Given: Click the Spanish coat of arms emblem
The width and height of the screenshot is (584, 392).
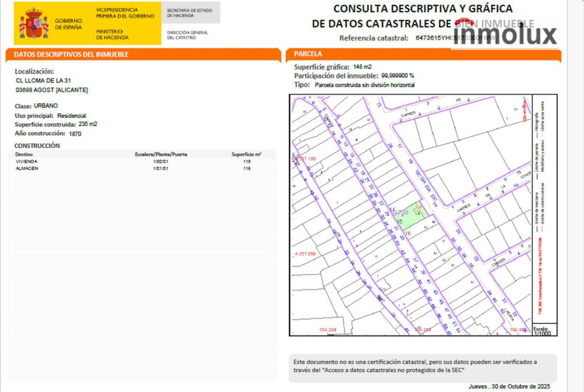Looking at the screenshot, I should (33, 23).
